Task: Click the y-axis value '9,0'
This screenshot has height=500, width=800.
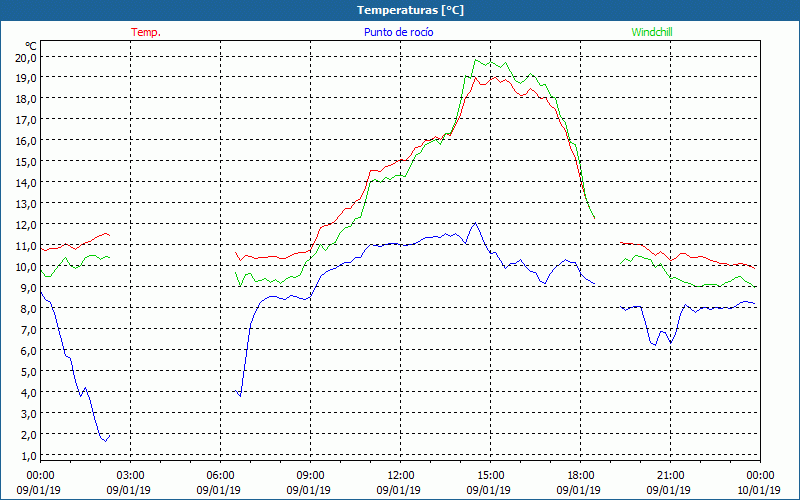Action: click(x=28, y=288)
